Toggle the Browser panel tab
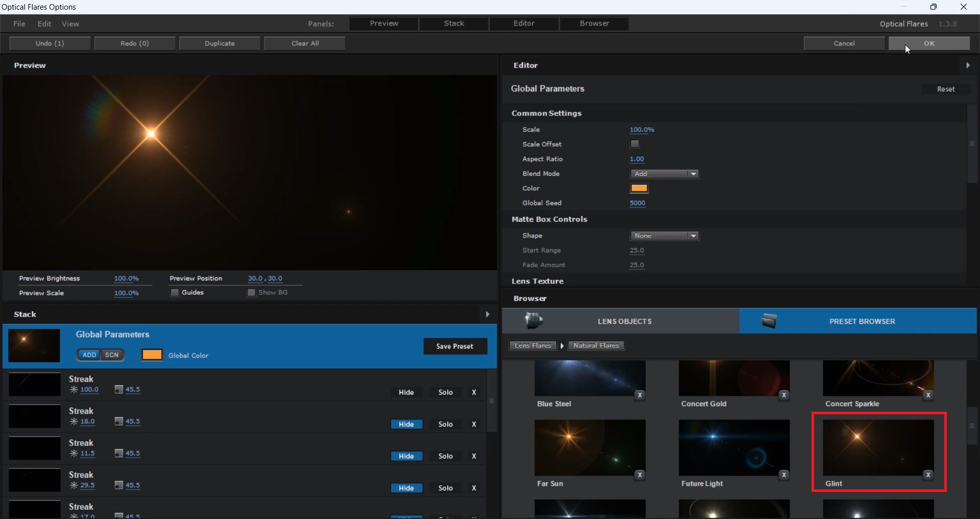The height and width of the screenshot is (519, 980). 595,23
